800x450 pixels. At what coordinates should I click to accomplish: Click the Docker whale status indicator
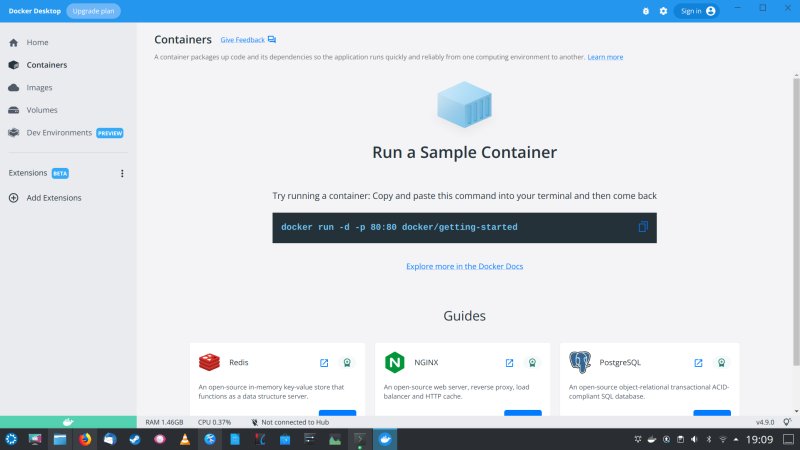pos(68,422)
